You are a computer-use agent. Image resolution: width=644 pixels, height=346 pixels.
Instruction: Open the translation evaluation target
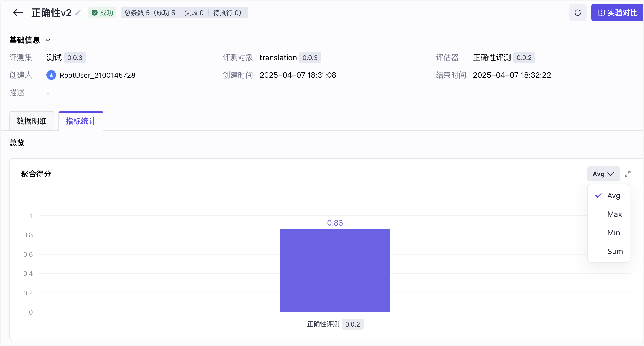click(x=278, y=57)
